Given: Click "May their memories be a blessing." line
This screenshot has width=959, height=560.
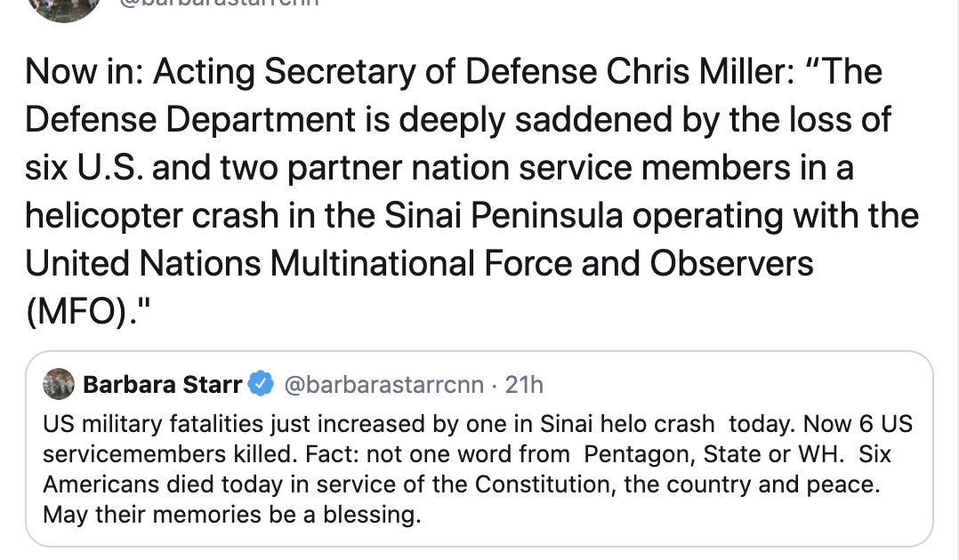Looking at the screenshot, I should click(x=231, y=515).
